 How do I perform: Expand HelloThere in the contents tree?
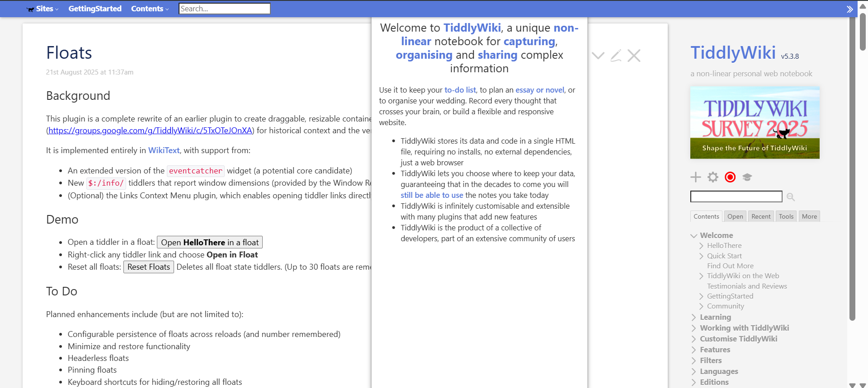click(702, 246)
